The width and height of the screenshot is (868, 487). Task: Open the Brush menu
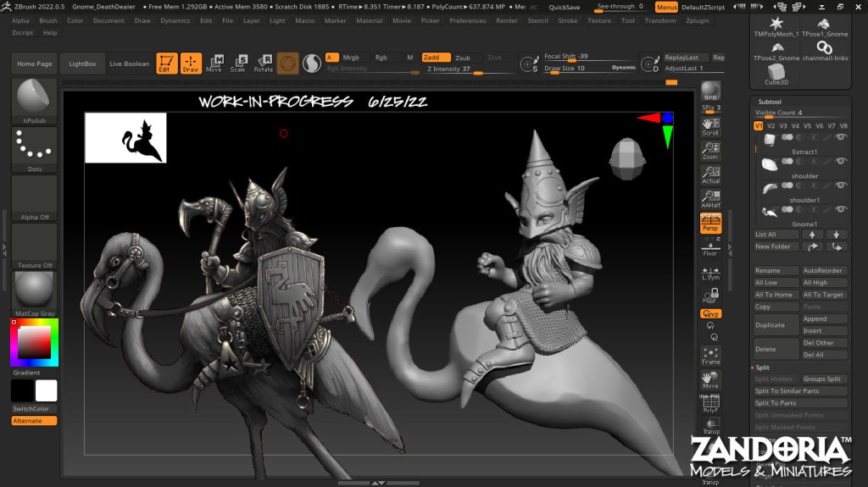coord(48,20)
